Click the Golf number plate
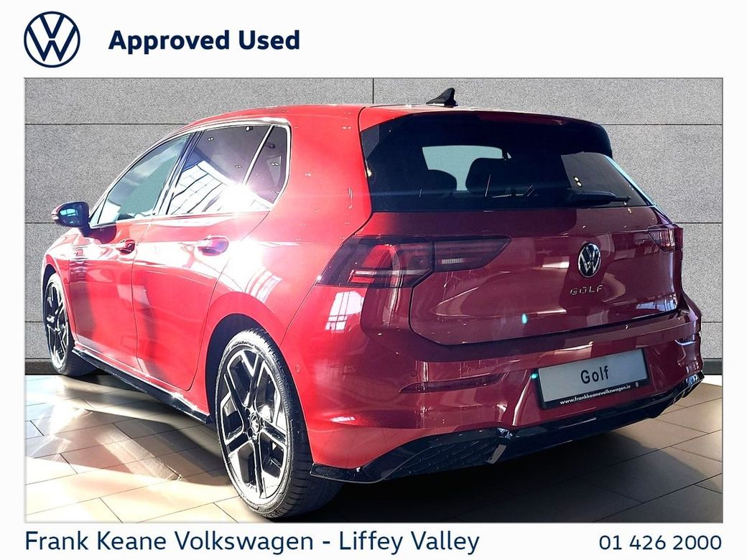 click(593, 378)
